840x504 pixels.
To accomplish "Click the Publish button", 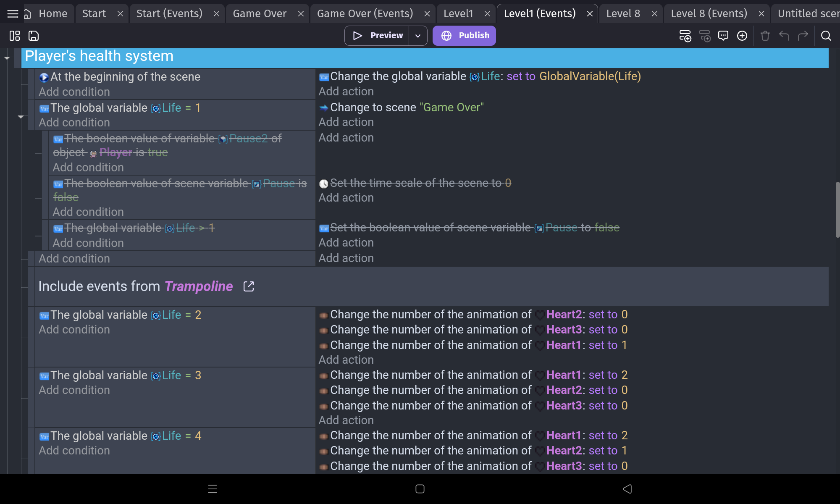I will [464, 36].
